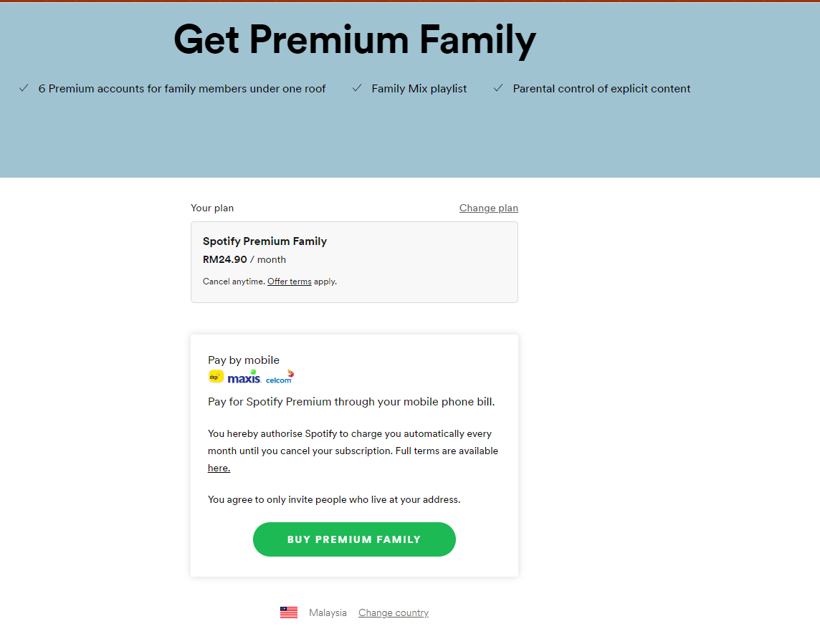Viewport: 820px width, 644px height.
Task: Click the Buy Premium Family button
Action: click(354, 539)
